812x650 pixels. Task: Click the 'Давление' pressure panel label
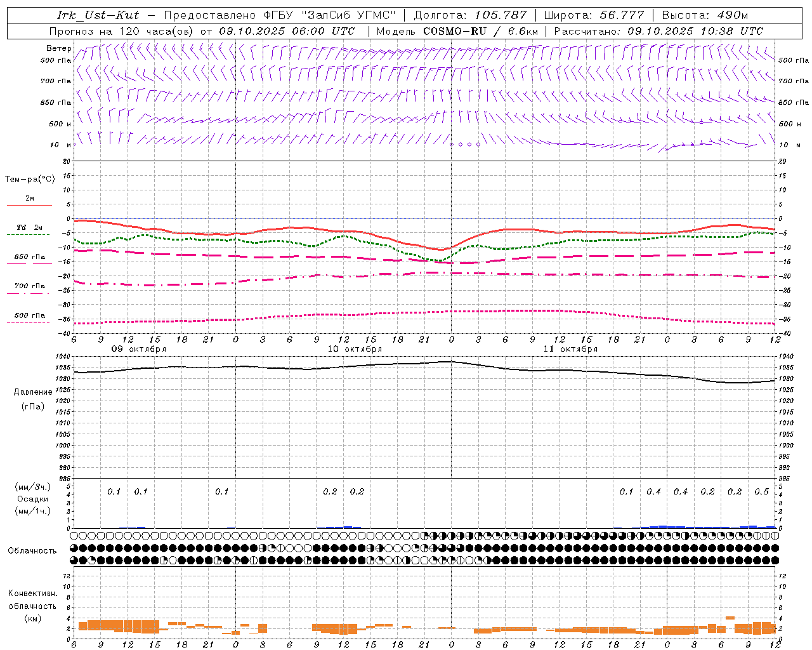tap(33, 392)
